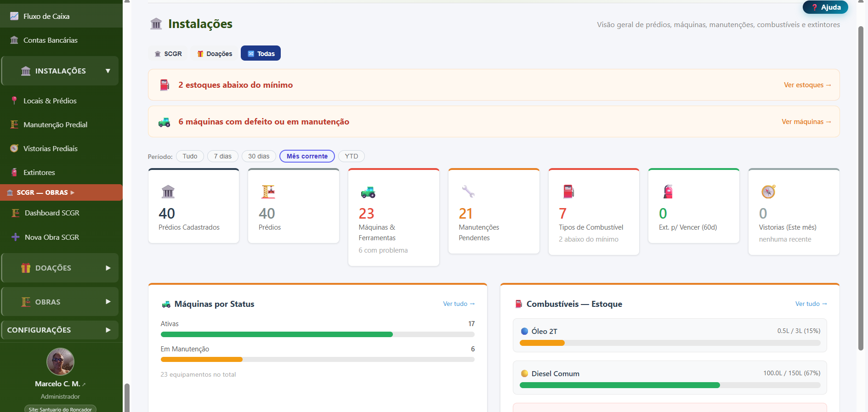Open the Manutenções Pendentes card showing 21
The image size is (868, 412).
(494, 211)
